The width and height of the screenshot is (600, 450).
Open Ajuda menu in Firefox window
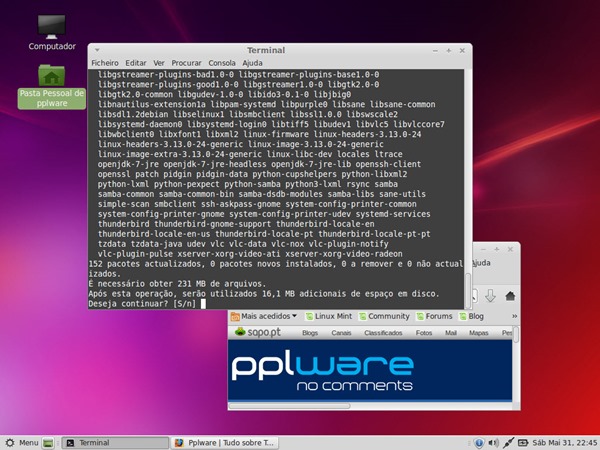[481, 263]
